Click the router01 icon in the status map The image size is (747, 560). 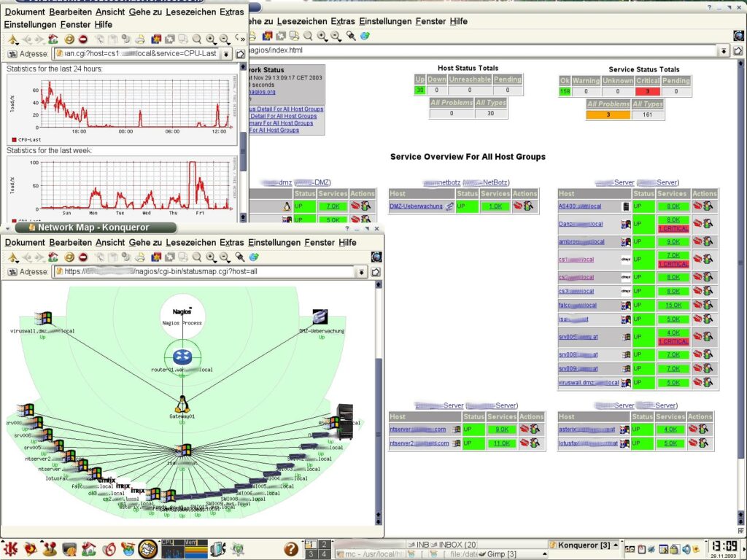coord(182,357)
